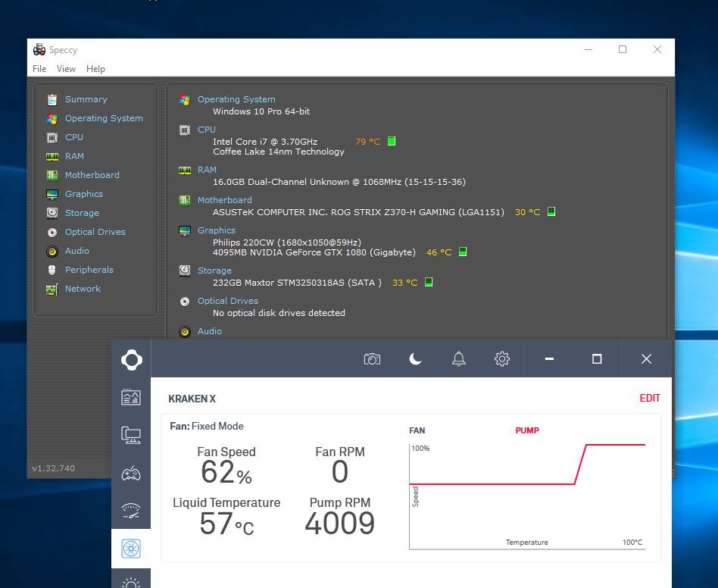Click the NVIDIA GeForce GTX 1080 line
The width and height of the screenshot is (718, 588).
point(314,252)
